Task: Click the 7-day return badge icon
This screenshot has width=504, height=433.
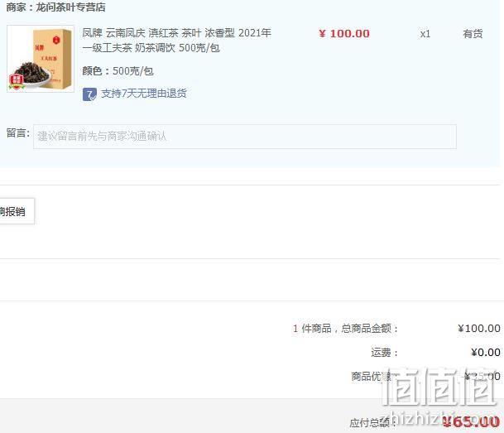Action: tap(89, 94)
